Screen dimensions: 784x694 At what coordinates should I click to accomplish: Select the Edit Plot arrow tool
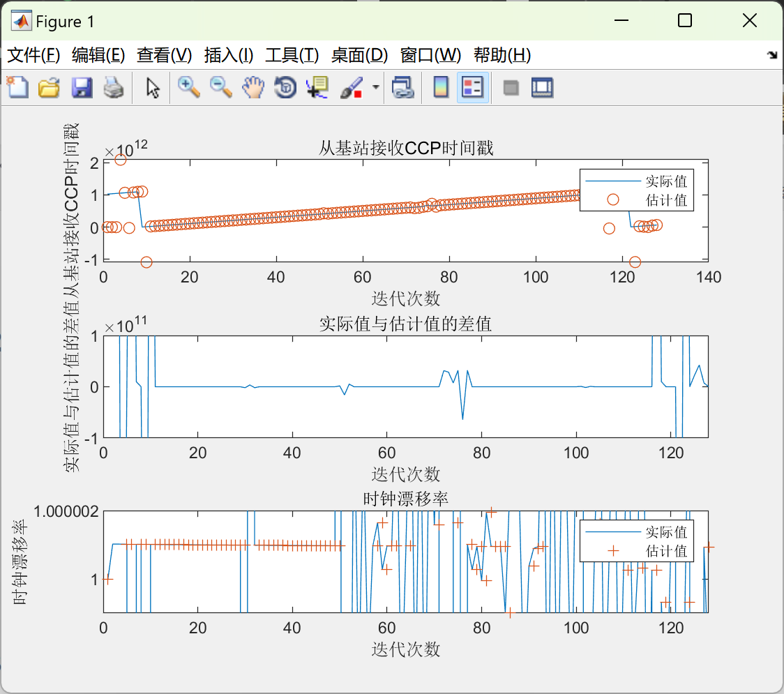[153, 87]
